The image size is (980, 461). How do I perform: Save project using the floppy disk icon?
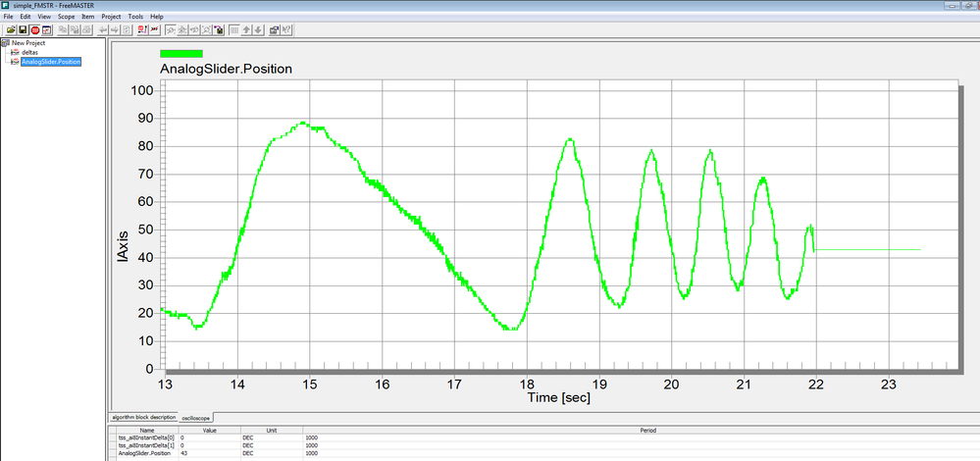tap(23, 30)
